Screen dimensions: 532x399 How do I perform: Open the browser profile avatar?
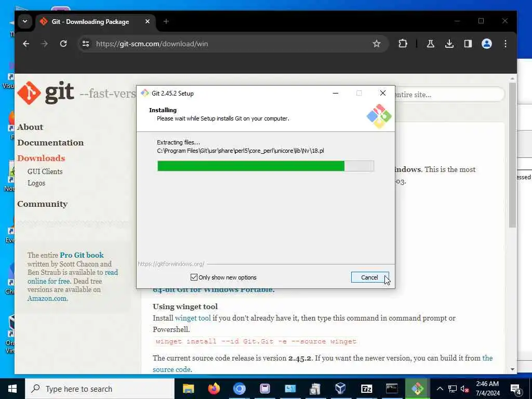(x=486, y=44)
